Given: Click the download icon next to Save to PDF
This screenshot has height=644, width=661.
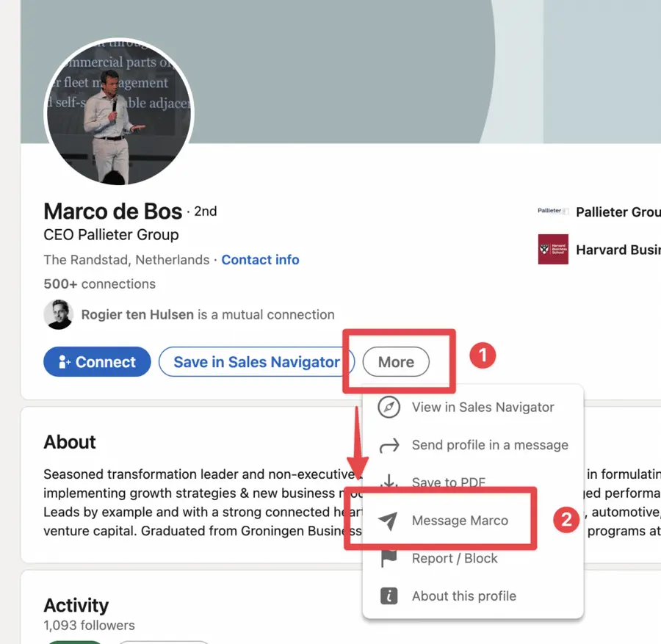Looking at the screenshot, I should 389,482.
